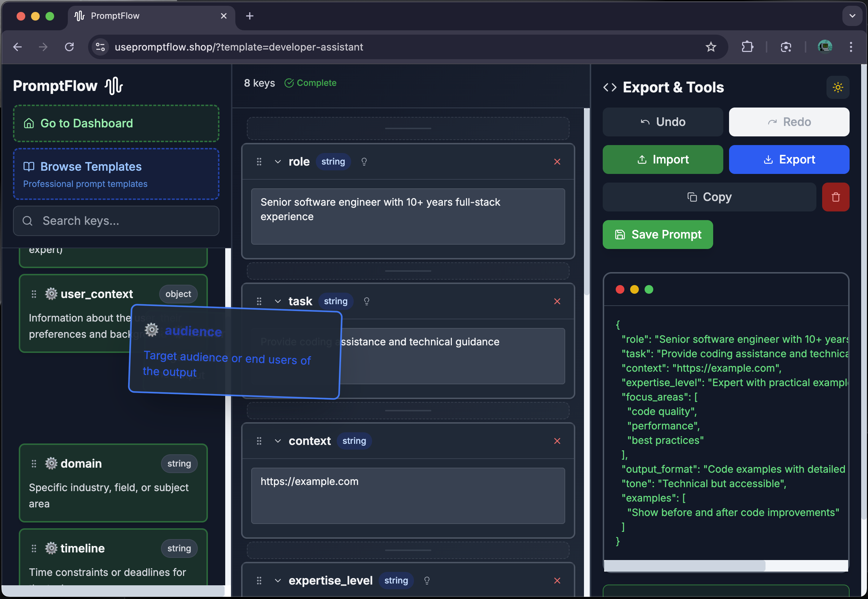Click the red trash icon next to Copy
The height and width of the screenshot is (599, 868).
pos(836,197)
